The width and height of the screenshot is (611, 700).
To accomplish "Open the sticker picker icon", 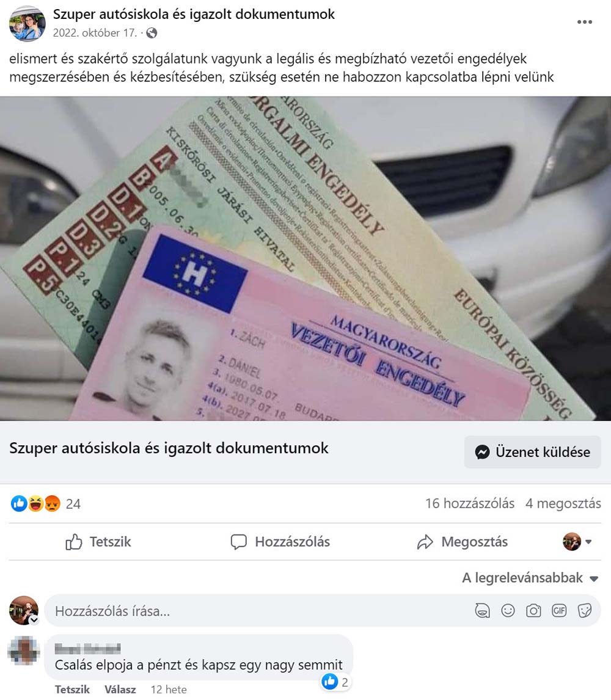I will point(585,610).
